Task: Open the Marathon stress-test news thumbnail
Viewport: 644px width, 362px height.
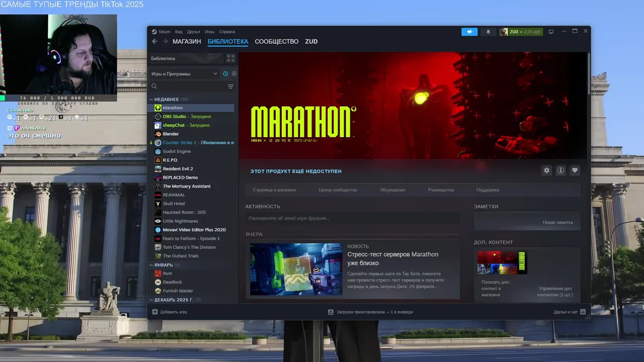Action: pos(296,269)
